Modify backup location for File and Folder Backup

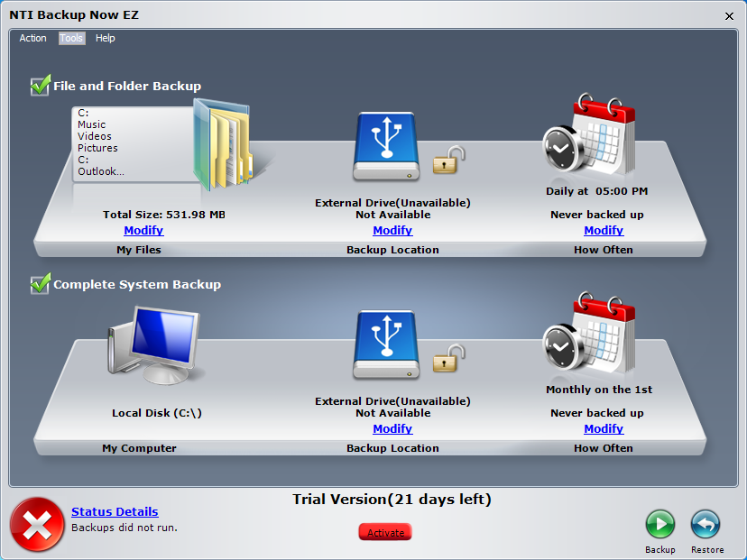392,231
